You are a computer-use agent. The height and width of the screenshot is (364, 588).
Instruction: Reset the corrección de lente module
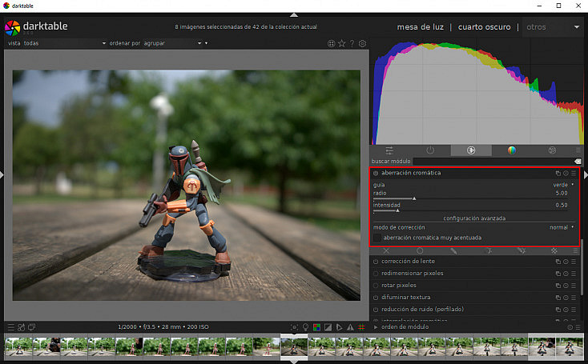566,262
